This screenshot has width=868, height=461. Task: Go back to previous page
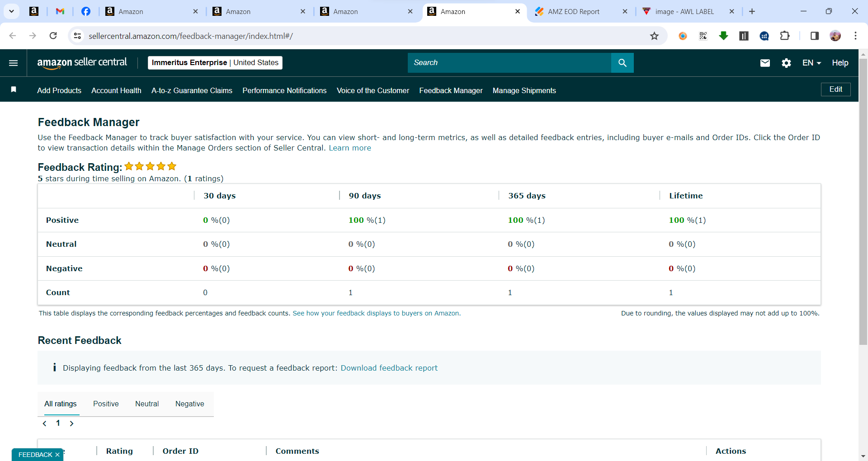coord(13,36)
